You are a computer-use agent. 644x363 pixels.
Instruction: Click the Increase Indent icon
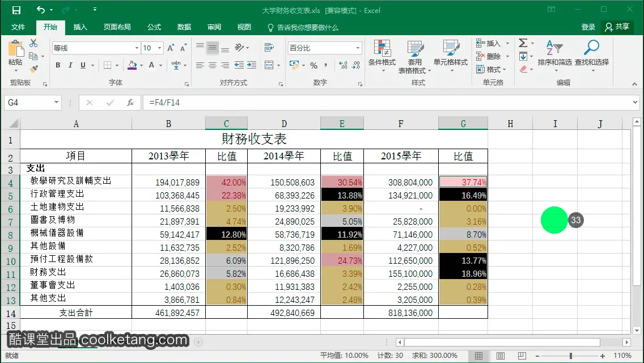(x=252, y=65)
